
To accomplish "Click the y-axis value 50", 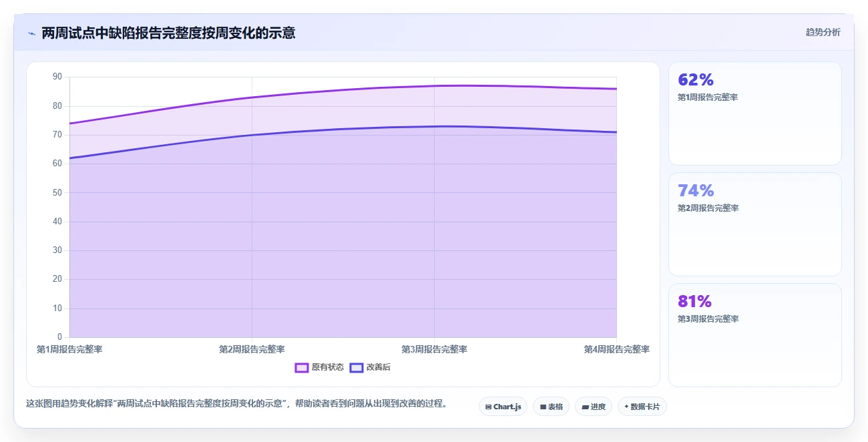I will click(57, 192).
